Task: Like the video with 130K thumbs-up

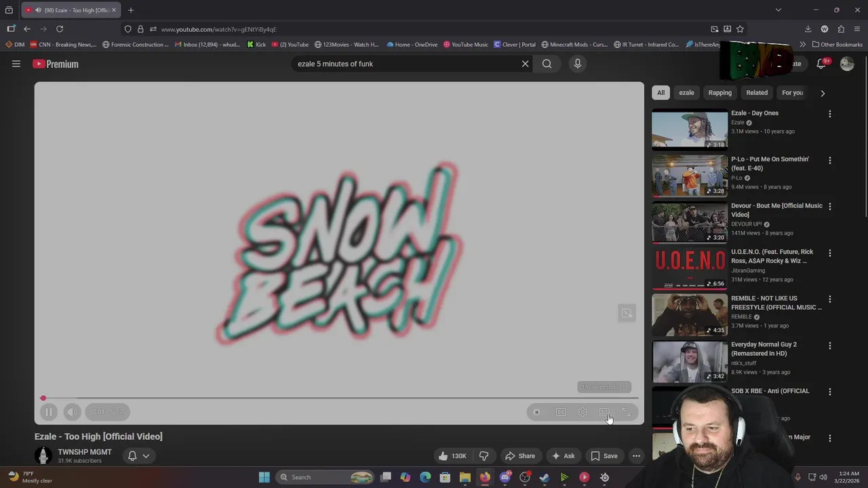Action: [452, 456]
